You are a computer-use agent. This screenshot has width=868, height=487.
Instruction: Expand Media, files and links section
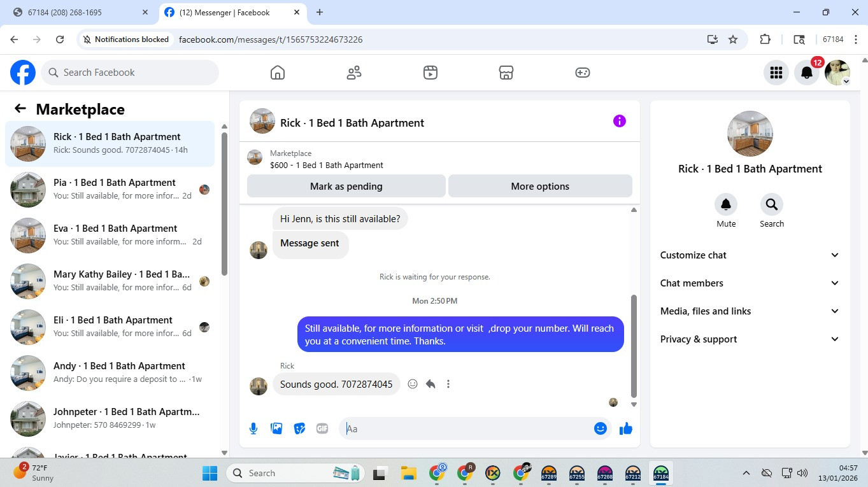[x=750, y=311]
